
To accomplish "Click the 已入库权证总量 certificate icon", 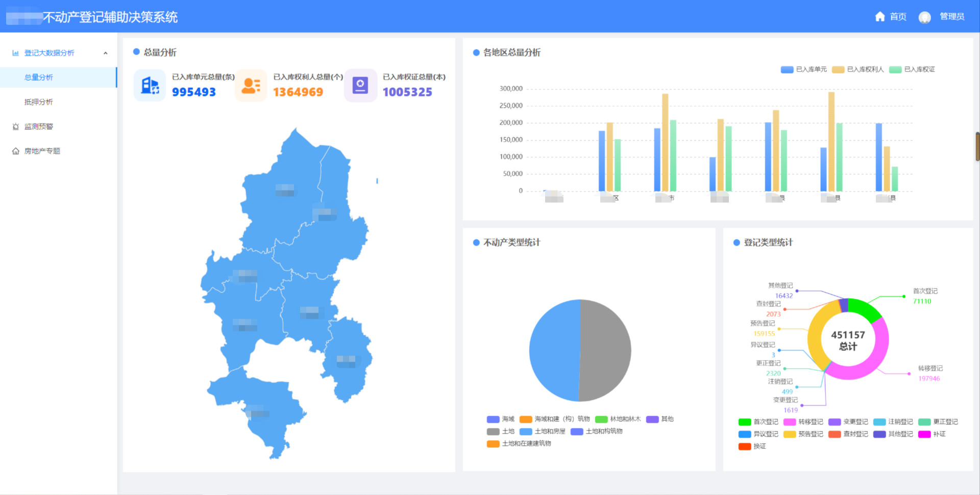I will [360, 85].
